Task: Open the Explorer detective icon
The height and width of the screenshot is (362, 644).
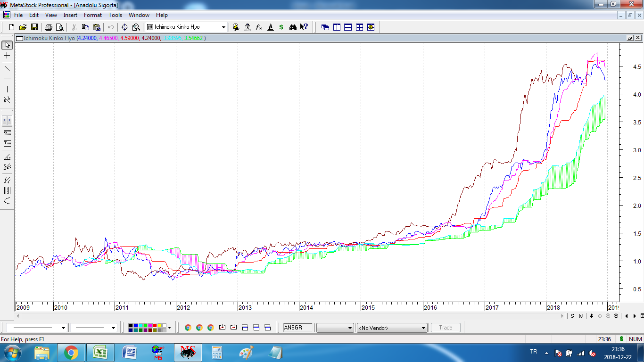Action: 248,27
